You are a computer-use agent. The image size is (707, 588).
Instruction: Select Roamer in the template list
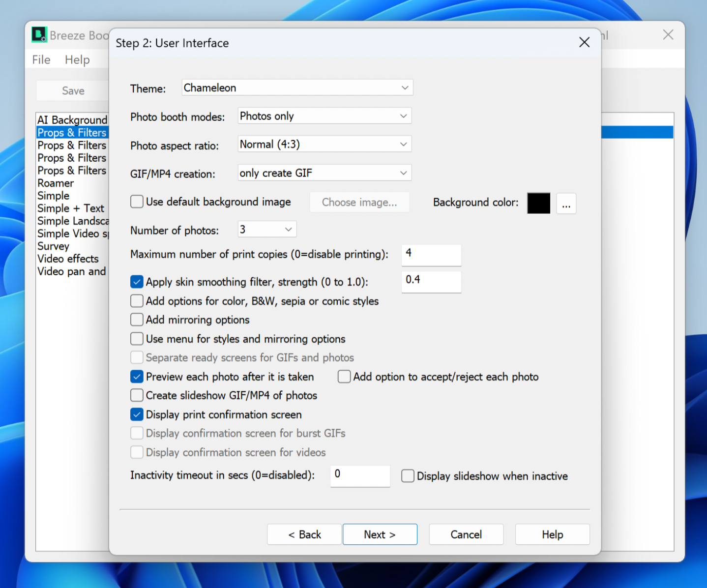point(56,183)
